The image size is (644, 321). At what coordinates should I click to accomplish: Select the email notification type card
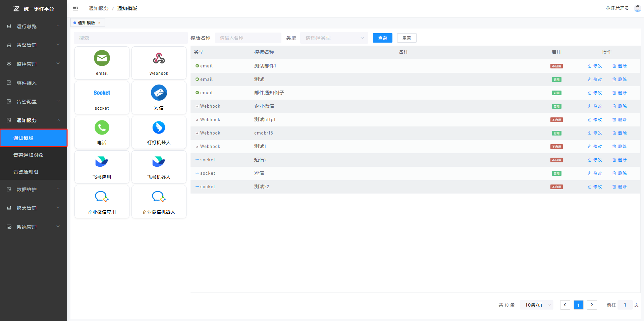point(102,63)
